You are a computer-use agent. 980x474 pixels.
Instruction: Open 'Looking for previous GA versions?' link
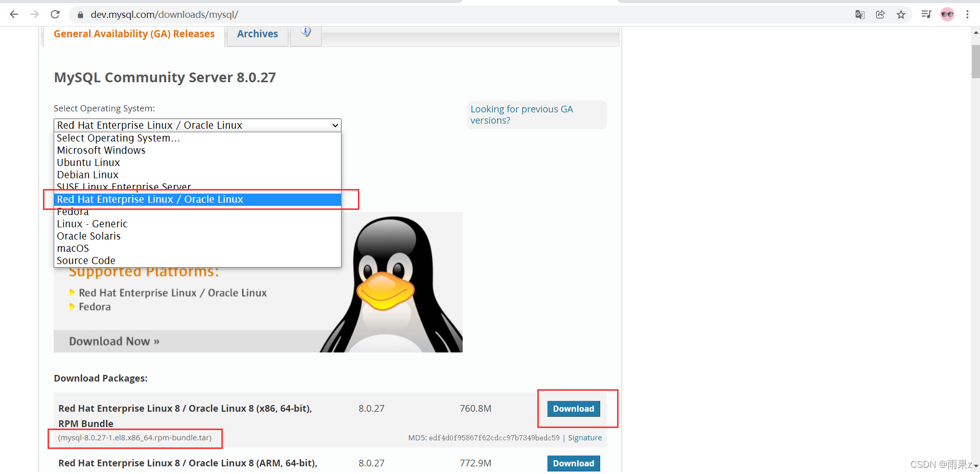click(x=521, y=115)
